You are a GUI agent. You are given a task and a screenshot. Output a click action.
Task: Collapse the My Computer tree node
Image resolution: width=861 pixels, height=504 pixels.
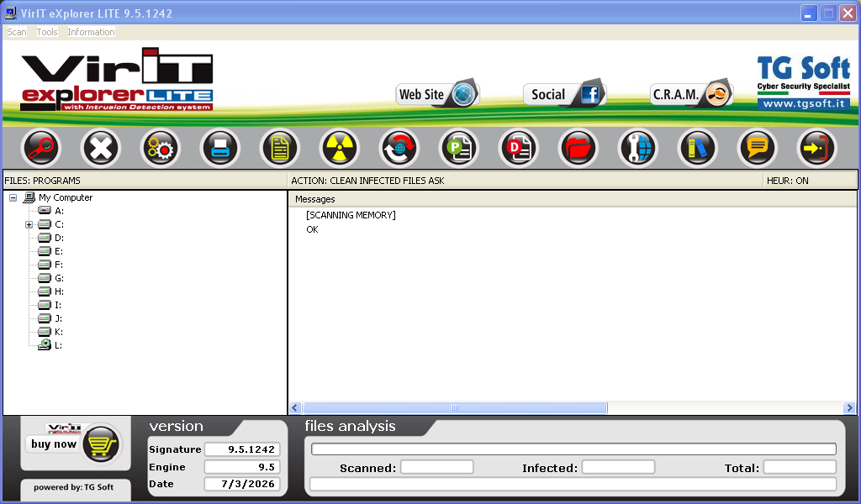pos(13,197)
